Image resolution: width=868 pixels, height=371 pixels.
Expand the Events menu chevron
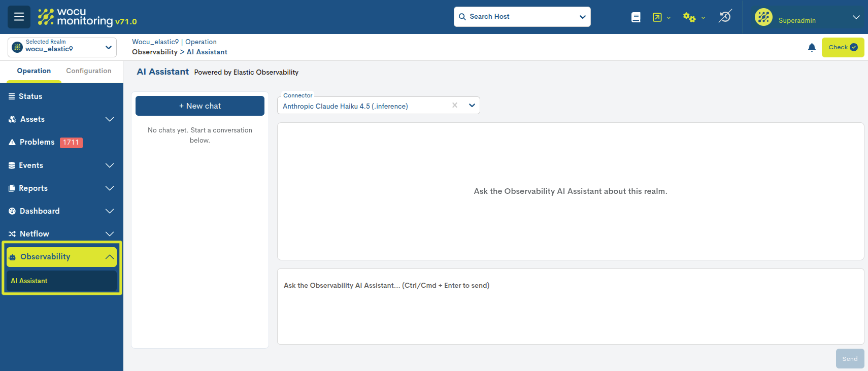tap(110, 165)
